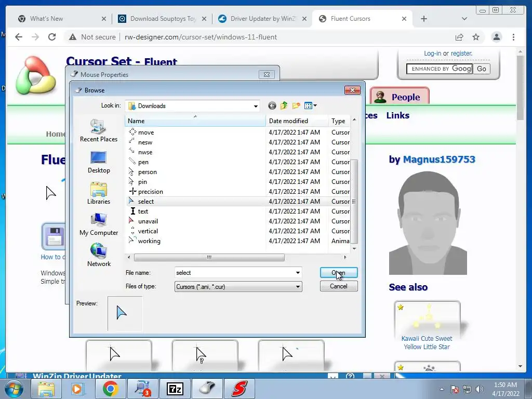The height and width of the screenshot is (399, 532).
Task: Cancel the Browse dialog
Action: pos(339,286)
